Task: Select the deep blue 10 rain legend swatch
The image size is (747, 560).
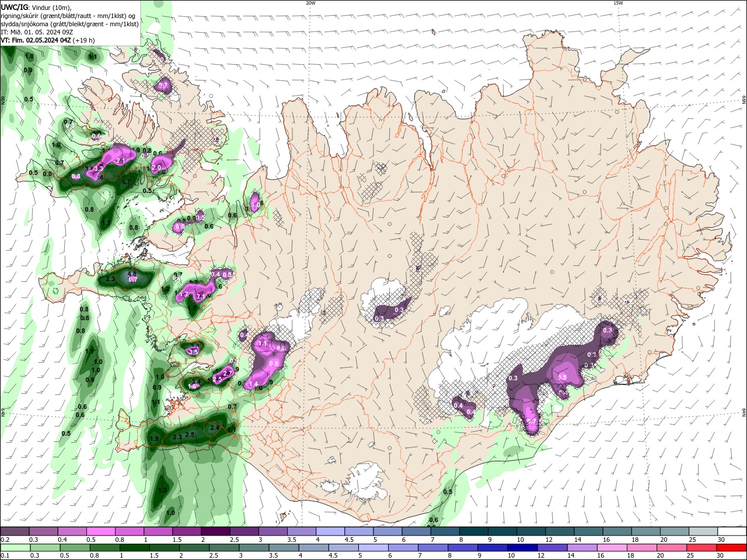Action: click(x=523, y=548)
